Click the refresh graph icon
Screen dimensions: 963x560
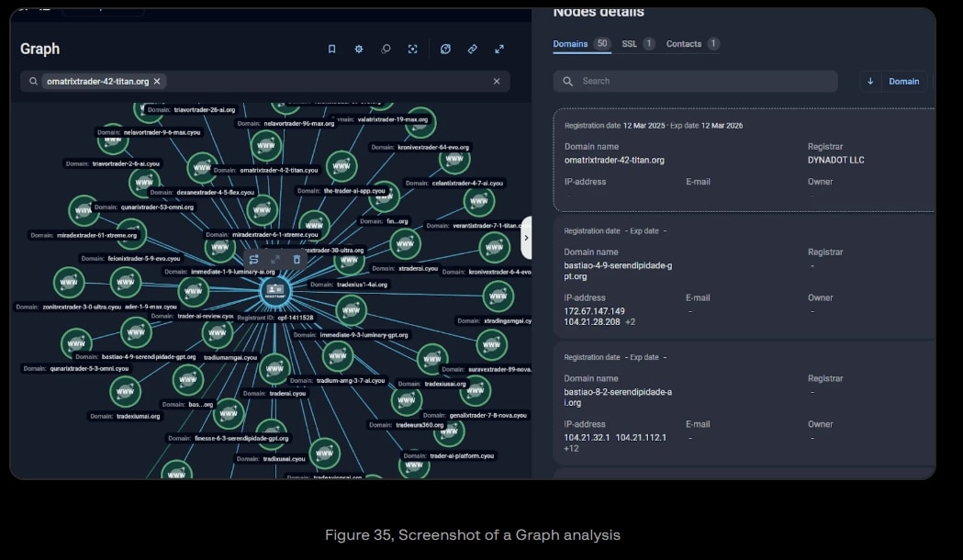[445, 49]
